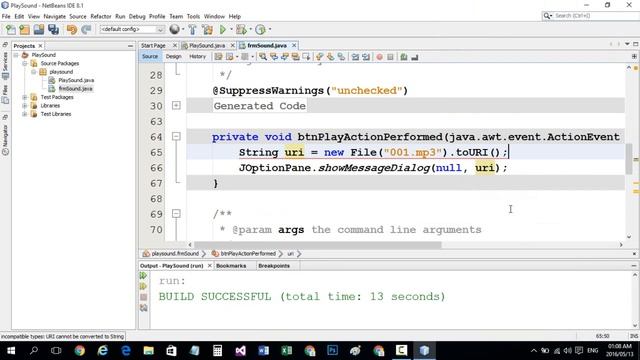Viewport: 640px width, 360px height.
Task: Toggle Bookmark icon in editor toolbar
Action: (x=341, y=57)
